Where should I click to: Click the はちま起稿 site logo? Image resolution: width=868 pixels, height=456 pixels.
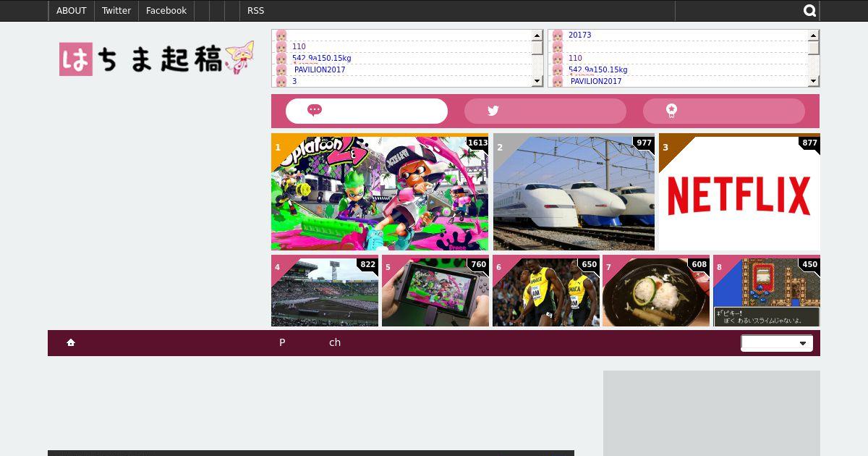point(157,59)
